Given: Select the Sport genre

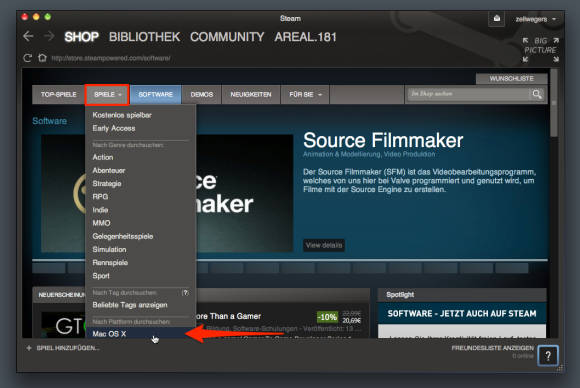Looking at the screenshot, I should click(x=101, y=276).
